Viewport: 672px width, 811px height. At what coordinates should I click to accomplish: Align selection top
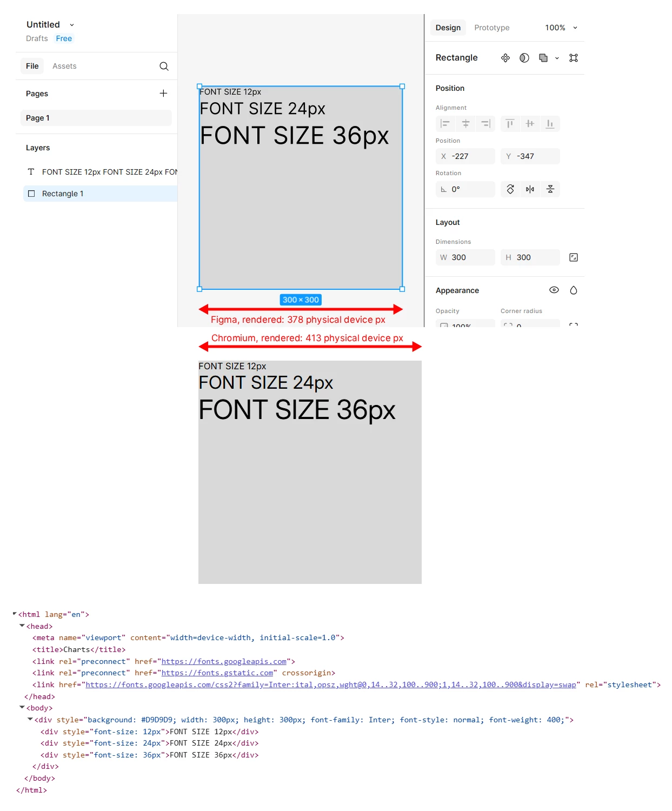pyautogui.click(x=509, y=124)
